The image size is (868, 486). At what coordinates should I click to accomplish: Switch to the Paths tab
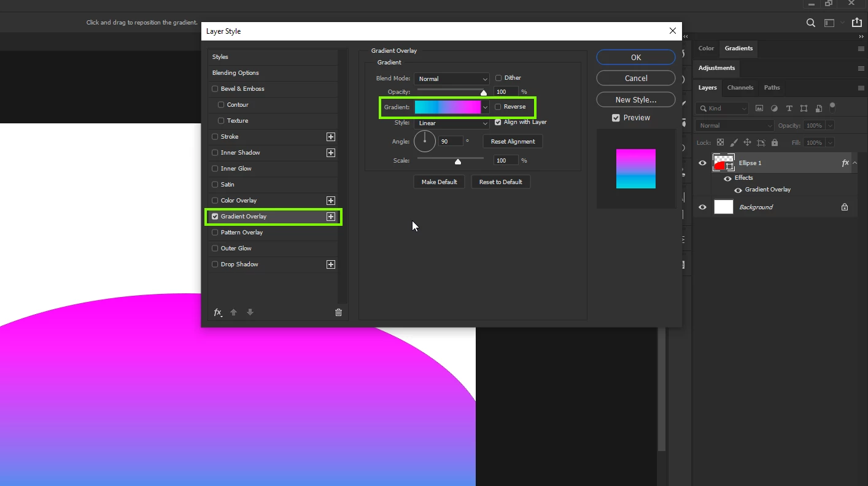tap(772, 88)
